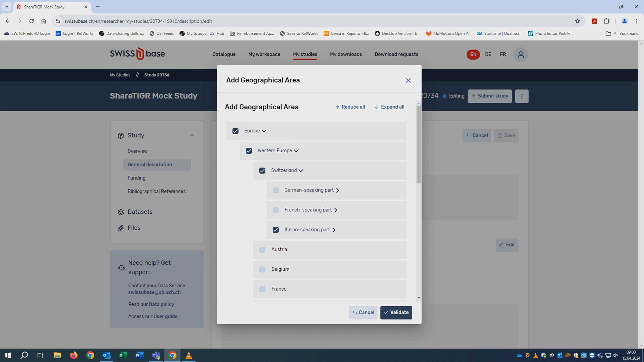This screenshot has width=644, height=362.
Task: Click My Studies breadcrumb
Action: [120, 75]
